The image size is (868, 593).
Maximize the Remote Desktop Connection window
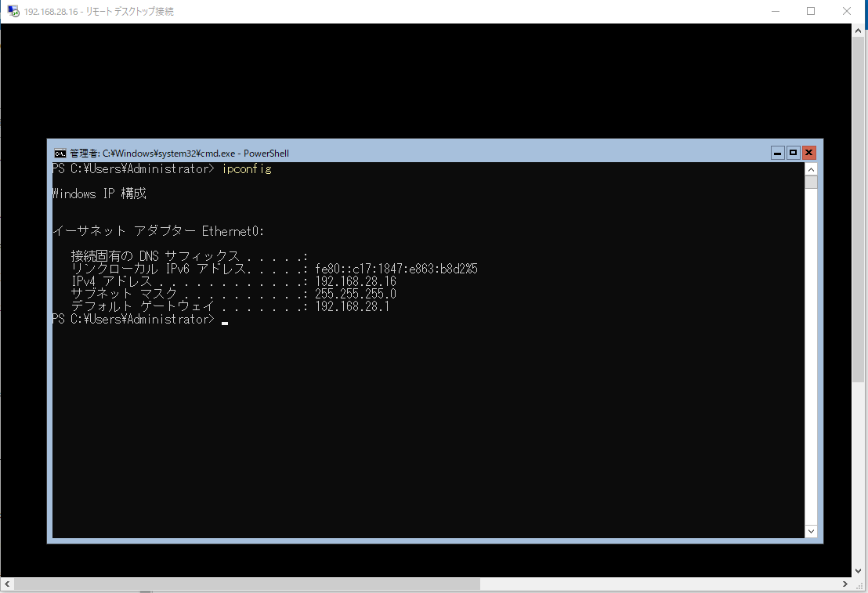click(811, 11)
